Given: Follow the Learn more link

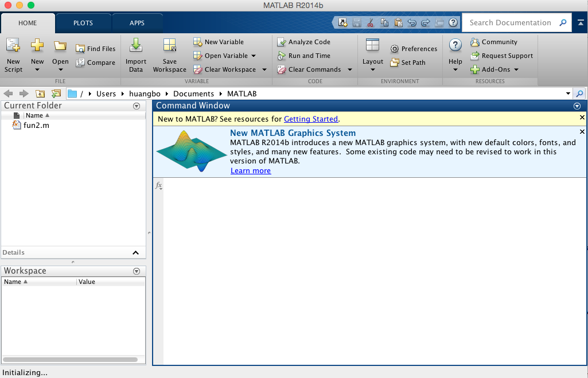Looking at the screenshot, I should (x=251, y=170).
